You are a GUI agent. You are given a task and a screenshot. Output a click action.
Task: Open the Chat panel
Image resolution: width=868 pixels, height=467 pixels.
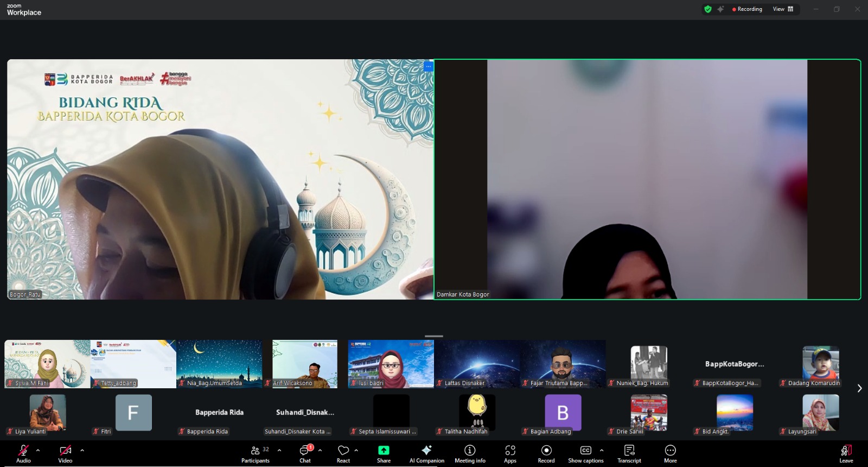point(305,453)
